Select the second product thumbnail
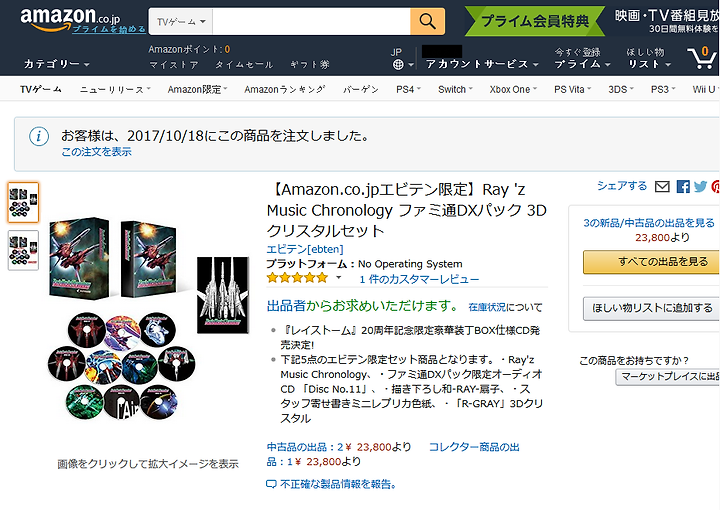Image resolution: width=720 pixels, height=510 pixels. click(x=23, y=250)
